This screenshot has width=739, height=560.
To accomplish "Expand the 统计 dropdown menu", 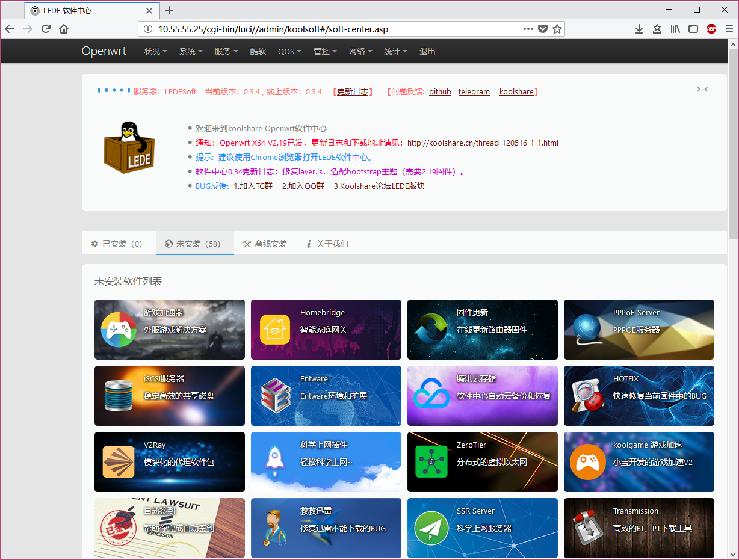I will click(x=396, y=51).
